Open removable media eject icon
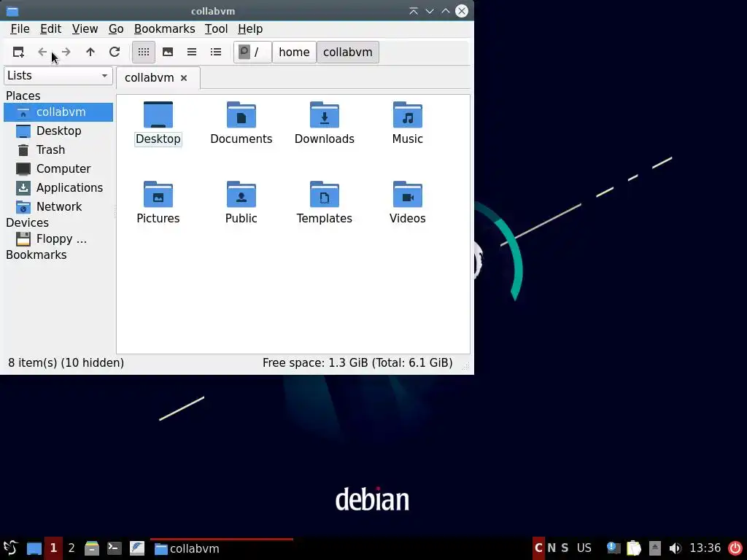Viewport: 747px width, 560px height. click(654, 548)
